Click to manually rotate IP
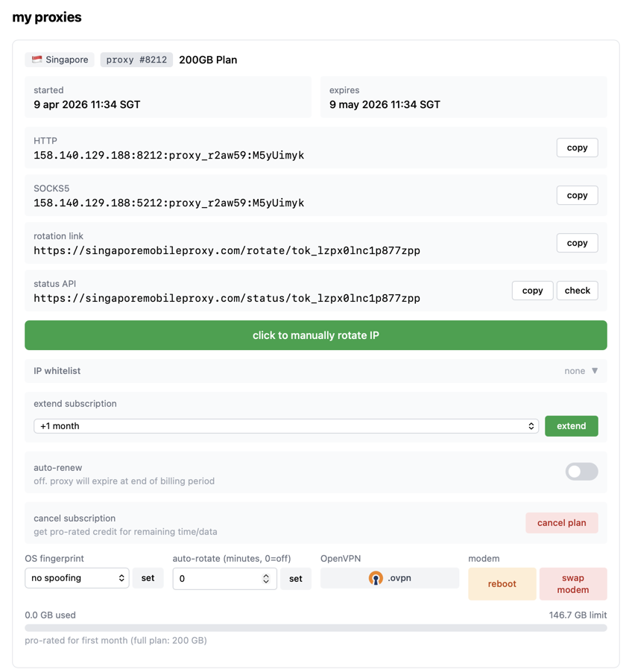The image size is (629, 672). (x=315, y=335)
